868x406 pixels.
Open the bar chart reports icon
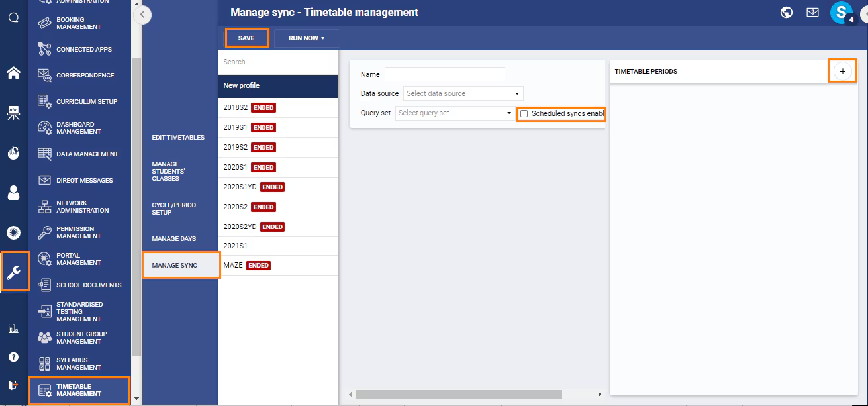[x=13, y=328]
